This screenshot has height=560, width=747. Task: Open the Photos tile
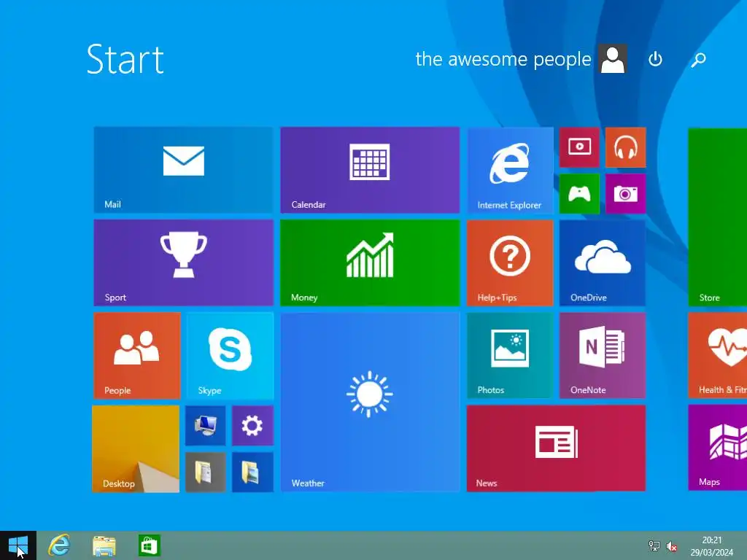(510, 355)
